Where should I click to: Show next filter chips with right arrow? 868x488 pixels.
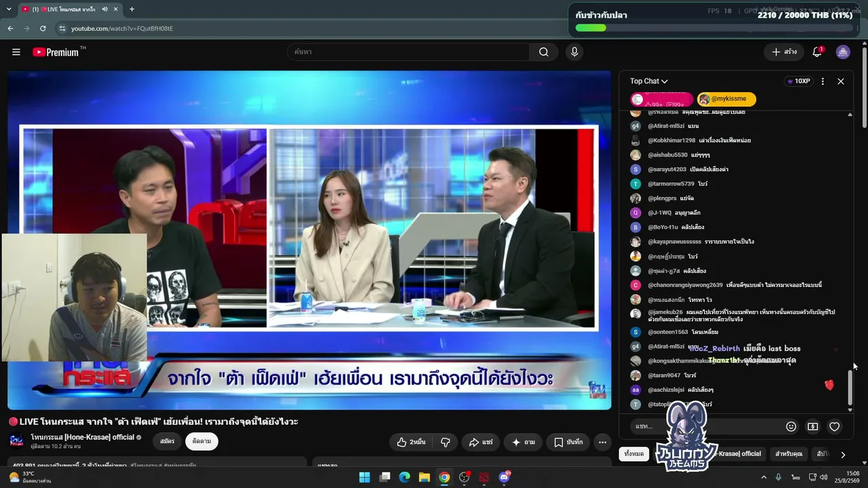(843, 454)
